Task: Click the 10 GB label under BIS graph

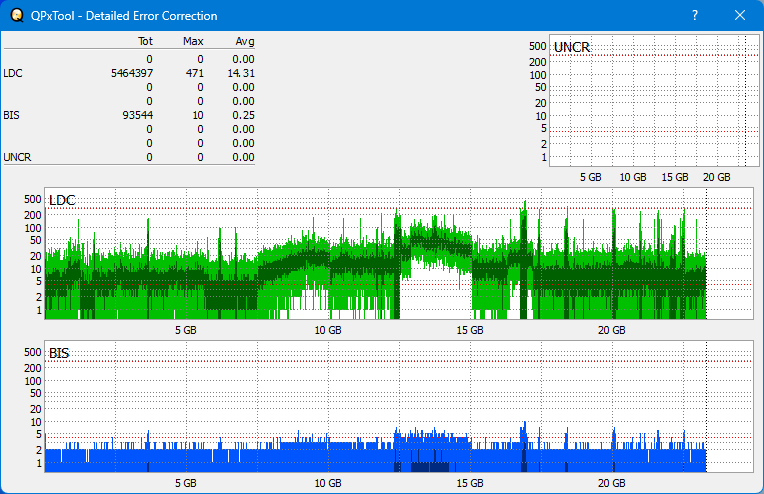Action: 328,483
